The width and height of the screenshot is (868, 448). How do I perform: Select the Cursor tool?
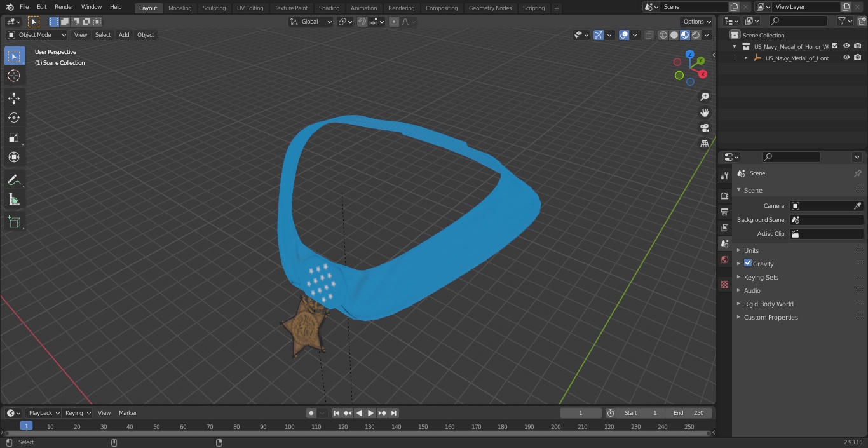click(14, 76)
